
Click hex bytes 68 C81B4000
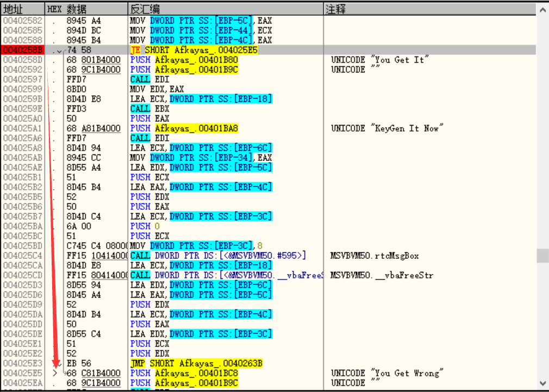tap(93, 374)
